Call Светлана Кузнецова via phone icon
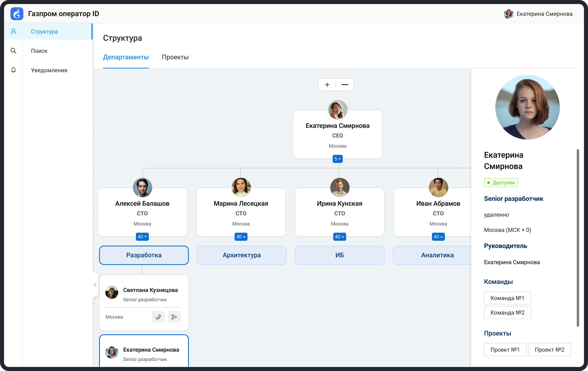The height and width of the screenshot is (371, 588). (158, 317)
